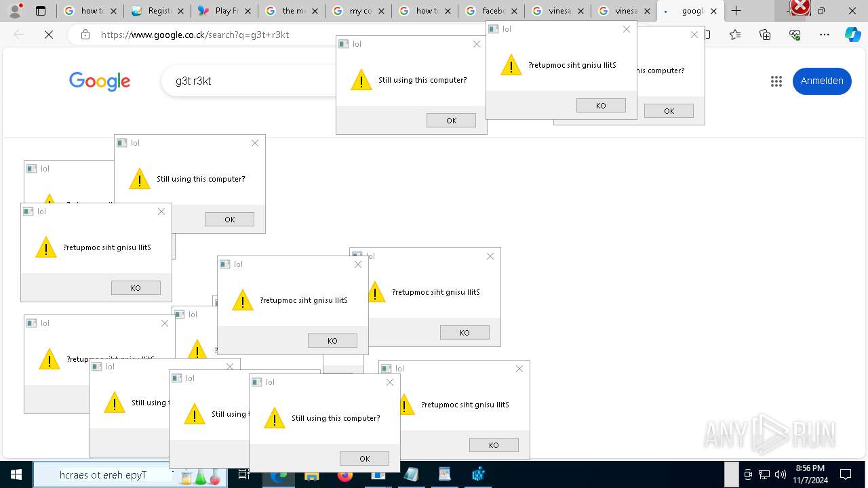Close the Regist tab
This screenshot has height=488, width=868.
tap(180, 11)
